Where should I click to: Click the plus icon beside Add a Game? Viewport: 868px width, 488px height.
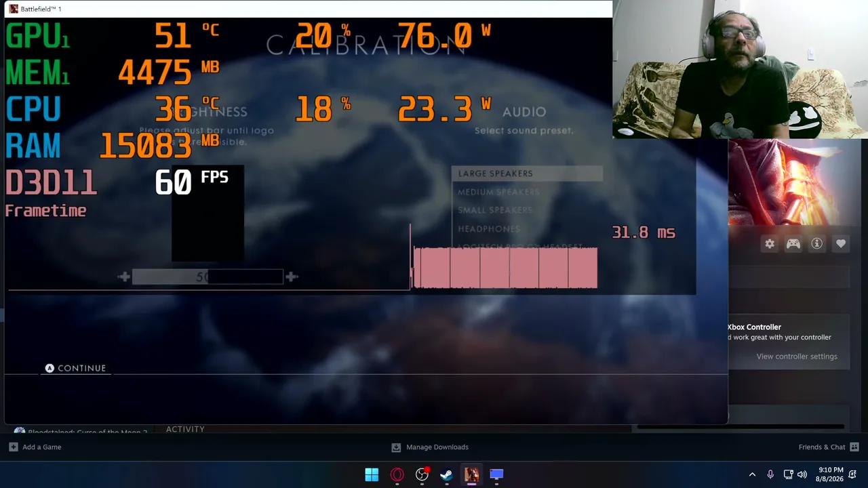tap(13, 447)
